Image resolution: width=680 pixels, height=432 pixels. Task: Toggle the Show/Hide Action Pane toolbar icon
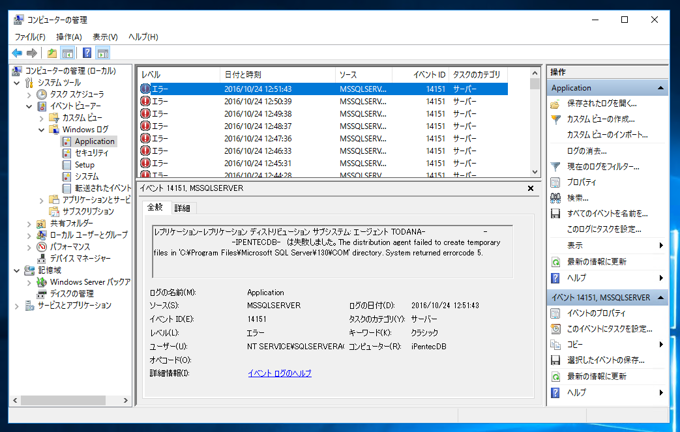[103, 53]
